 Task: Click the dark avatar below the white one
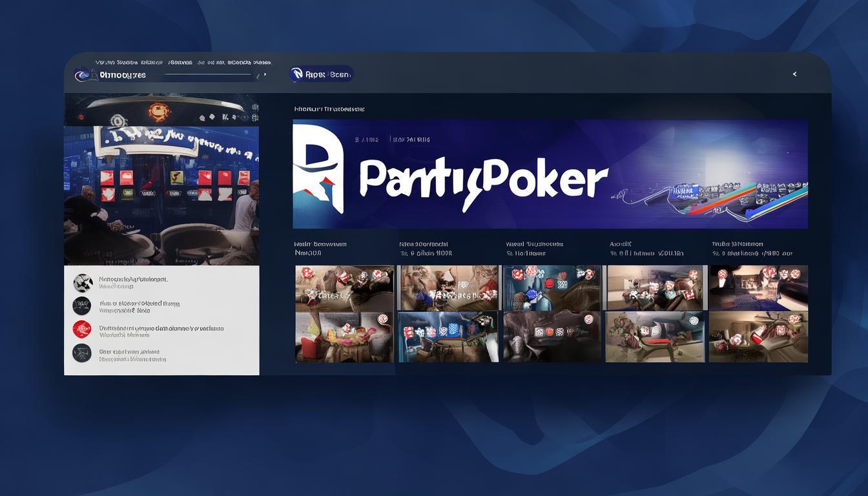coord(82,306)
